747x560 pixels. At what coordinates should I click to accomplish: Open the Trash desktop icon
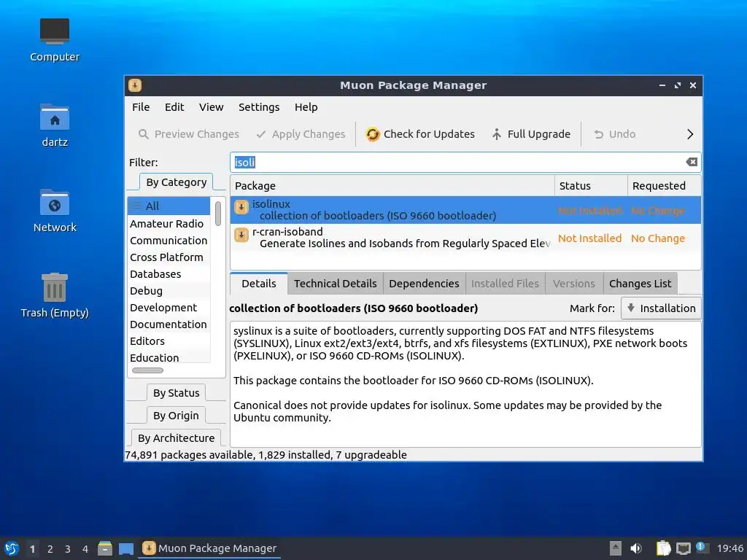pos(55,295)
